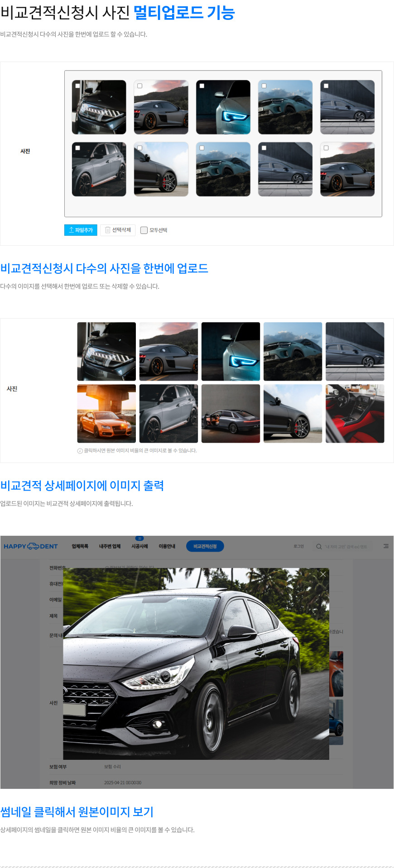Click the 보험 여부 row label

coord(58,767)
